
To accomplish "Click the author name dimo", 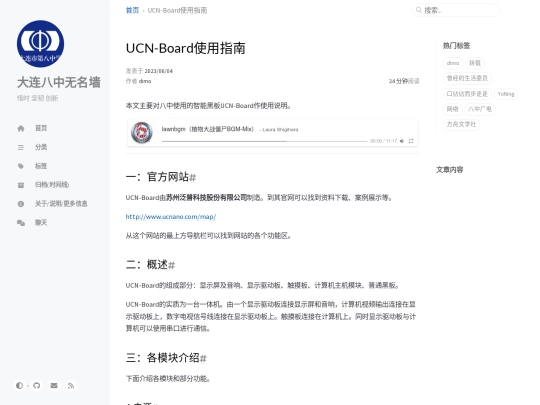I will coord(145,81).
